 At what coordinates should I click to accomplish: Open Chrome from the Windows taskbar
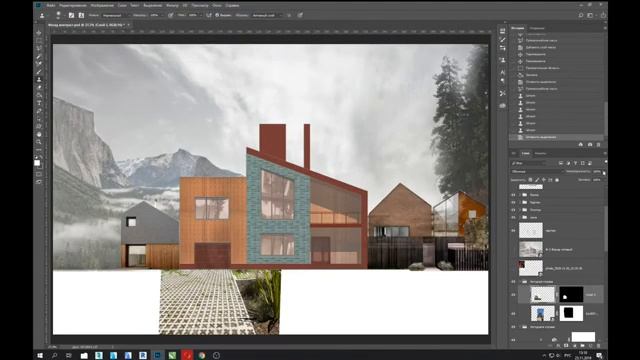tap(202, 356)
